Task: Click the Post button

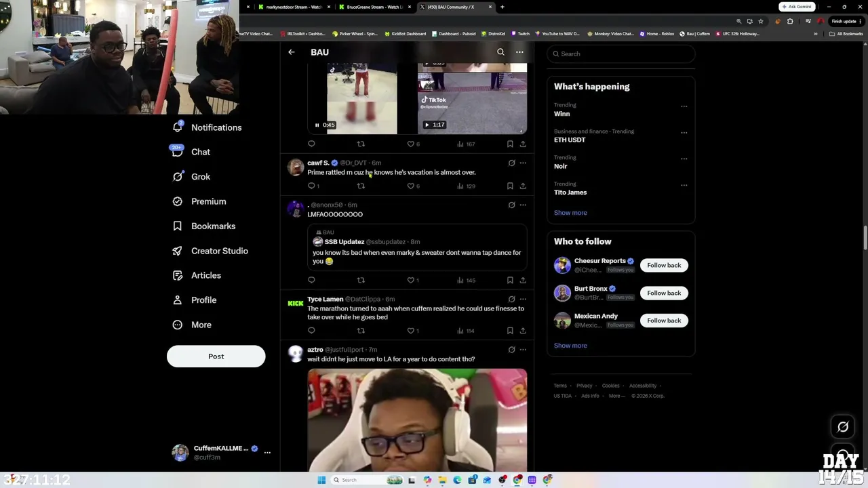Action: (216, 357)
